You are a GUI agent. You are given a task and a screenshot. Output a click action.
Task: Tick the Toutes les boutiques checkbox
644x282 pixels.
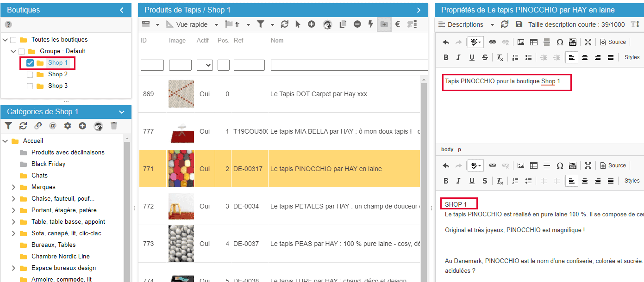13,40
